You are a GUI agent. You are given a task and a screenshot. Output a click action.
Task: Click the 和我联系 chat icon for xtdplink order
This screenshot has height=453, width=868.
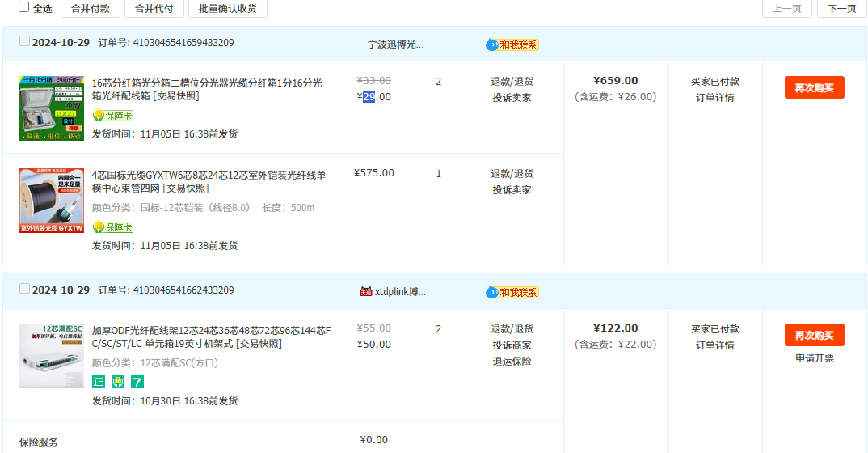512,292
